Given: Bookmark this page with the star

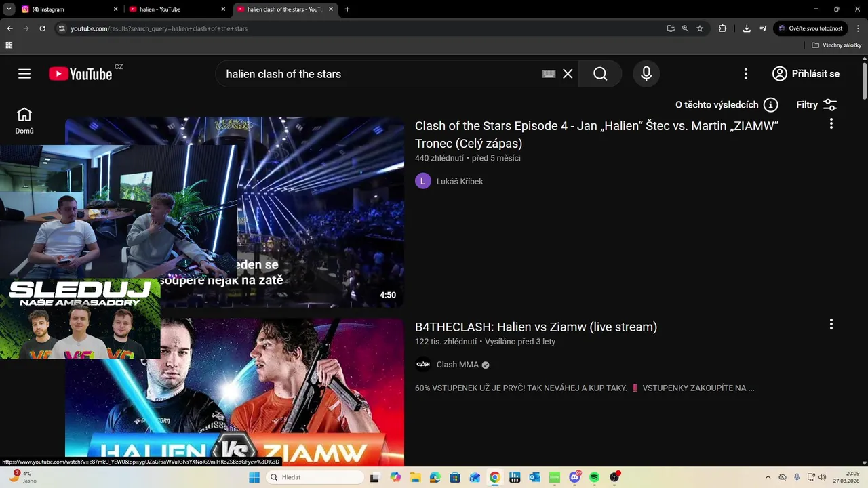Looking at the screenshot, I should [x=700, y=28].
